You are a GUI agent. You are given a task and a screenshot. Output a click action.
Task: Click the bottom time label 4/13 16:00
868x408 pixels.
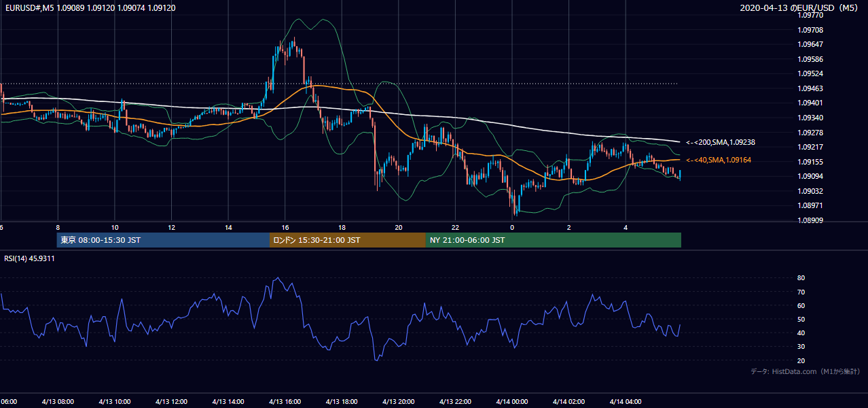pos(285,401)
